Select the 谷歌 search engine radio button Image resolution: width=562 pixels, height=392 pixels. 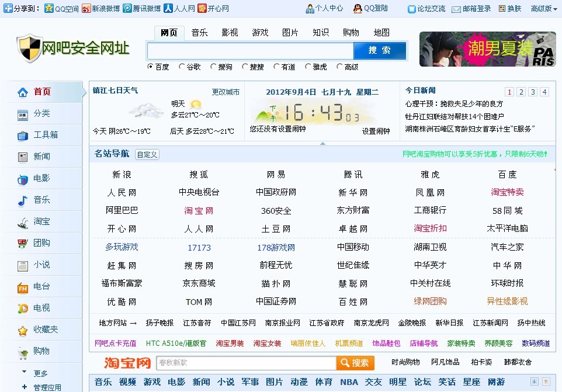[182, 67]
